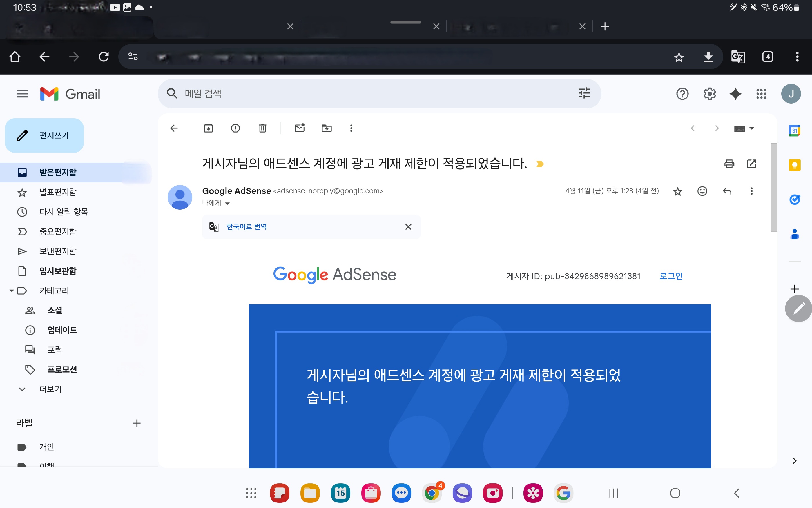
Task: Mark the email as unread
Action: click(x=299, y=128)
